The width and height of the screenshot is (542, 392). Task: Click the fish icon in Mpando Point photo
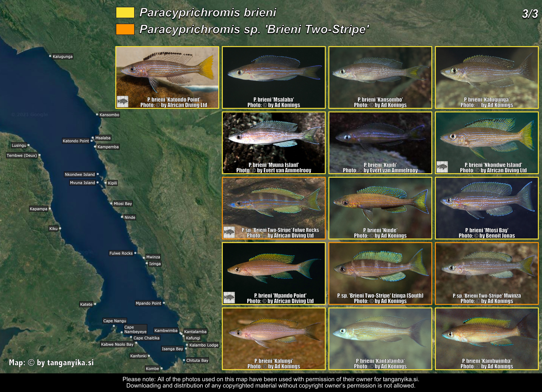point(229,298)
